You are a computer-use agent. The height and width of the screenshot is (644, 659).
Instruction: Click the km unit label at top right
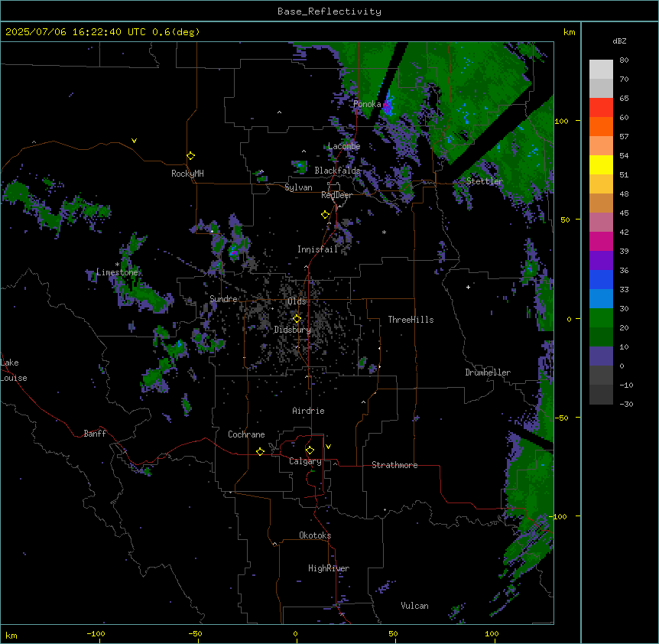[x=570, y=32]
